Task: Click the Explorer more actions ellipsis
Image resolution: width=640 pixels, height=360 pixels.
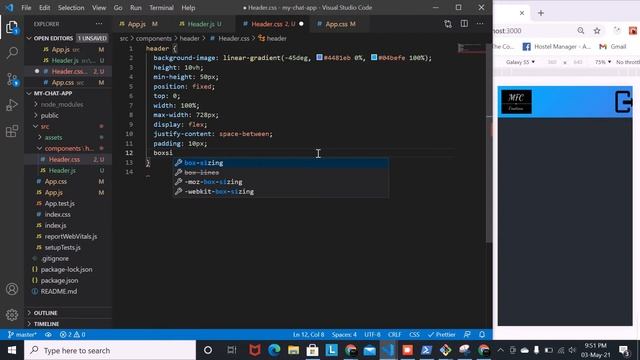Action: tap(99, 24)
